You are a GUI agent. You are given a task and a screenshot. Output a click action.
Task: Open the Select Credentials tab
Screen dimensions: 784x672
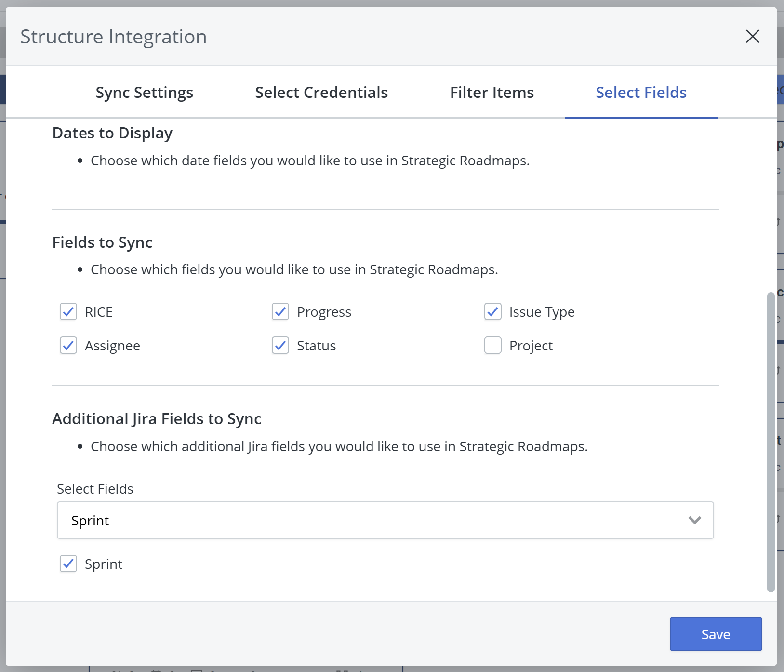tap(321, 92)
